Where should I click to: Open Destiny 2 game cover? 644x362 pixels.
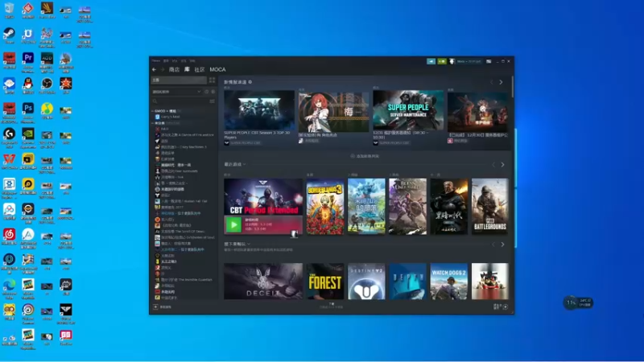[366, 281]
